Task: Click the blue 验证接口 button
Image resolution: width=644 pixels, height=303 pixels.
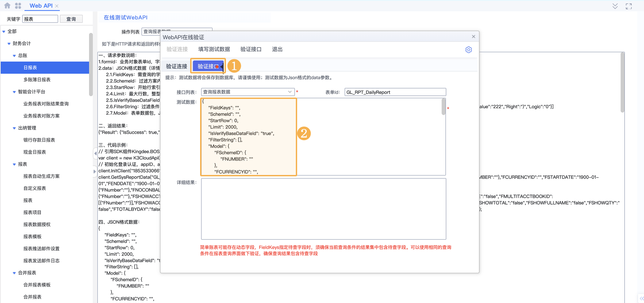Action: pyautogui.click(x=208, y=66)
